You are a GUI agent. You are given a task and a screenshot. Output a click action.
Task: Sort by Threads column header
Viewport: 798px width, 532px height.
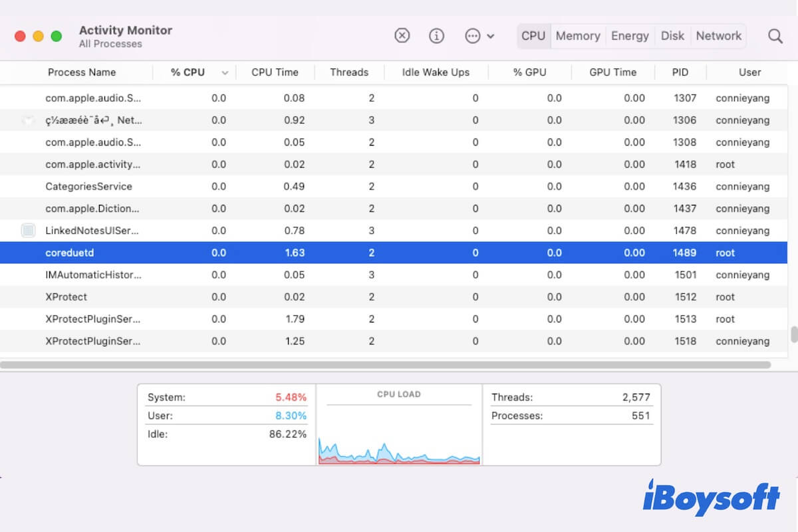349,72
